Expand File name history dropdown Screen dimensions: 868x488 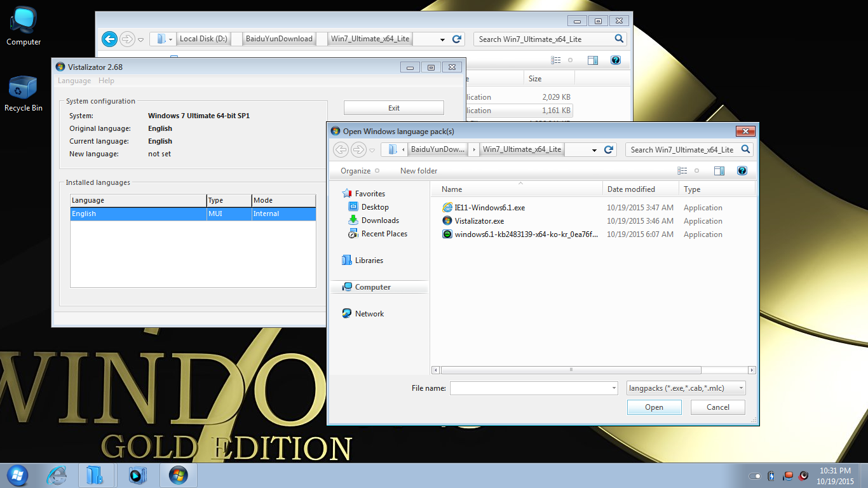(x=613, y=388)
